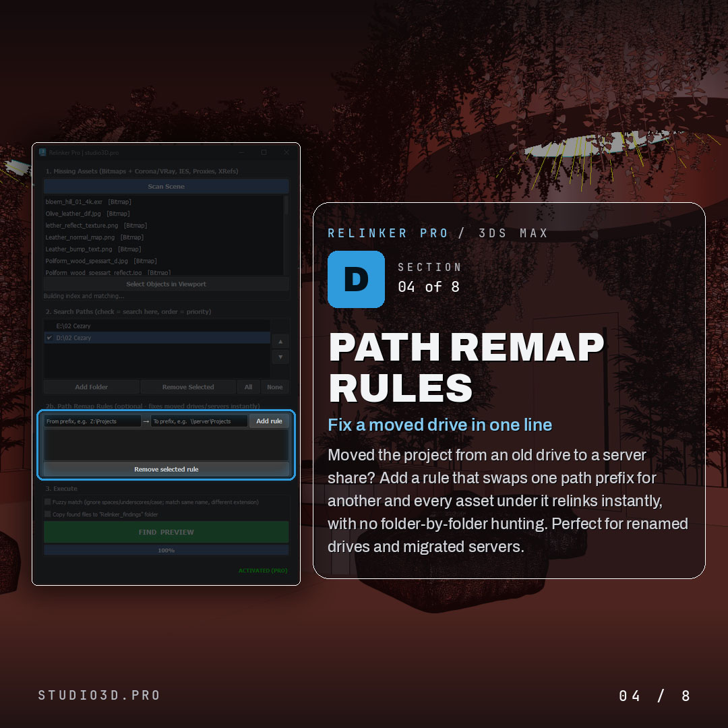Click the From prefix input field
Screen dimensions: 728x728
coord(92,421)
